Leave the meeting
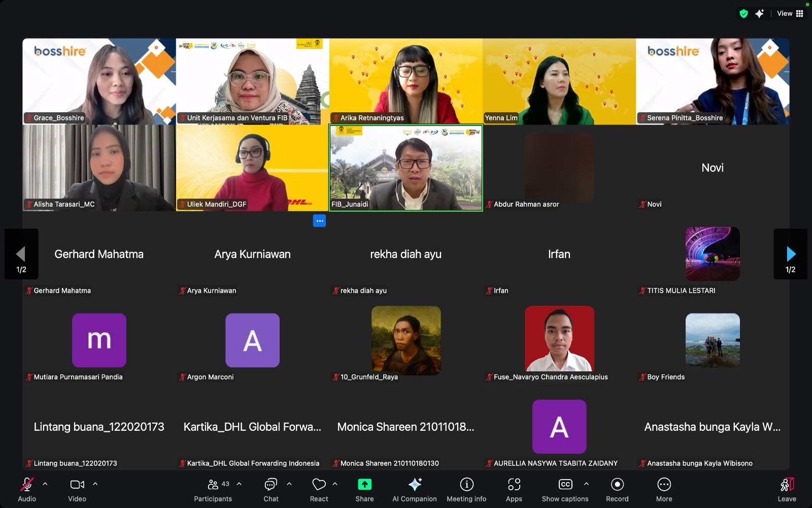The image size is (812, 508). 787,490
